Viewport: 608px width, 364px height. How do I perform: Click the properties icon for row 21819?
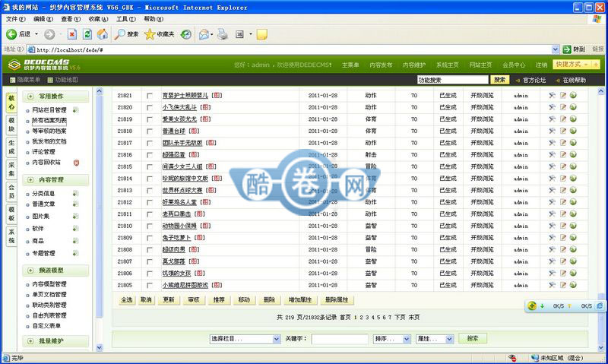553,119
